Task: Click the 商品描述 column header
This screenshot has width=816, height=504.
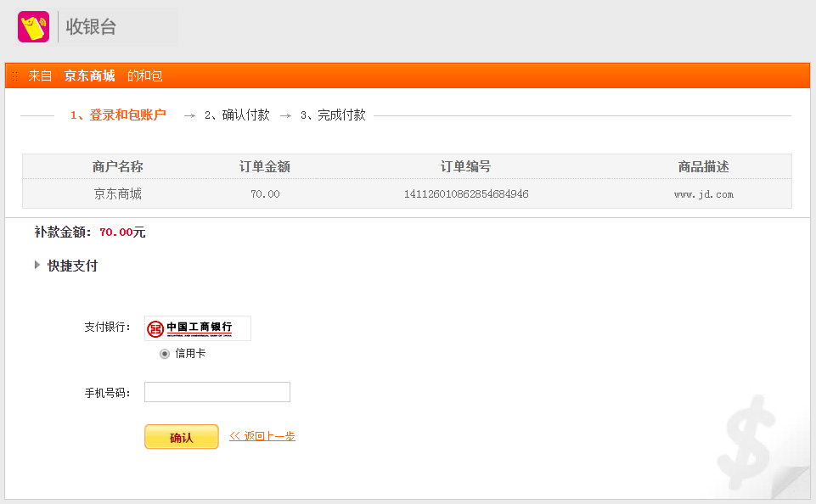Action: (x=704, y=166)
